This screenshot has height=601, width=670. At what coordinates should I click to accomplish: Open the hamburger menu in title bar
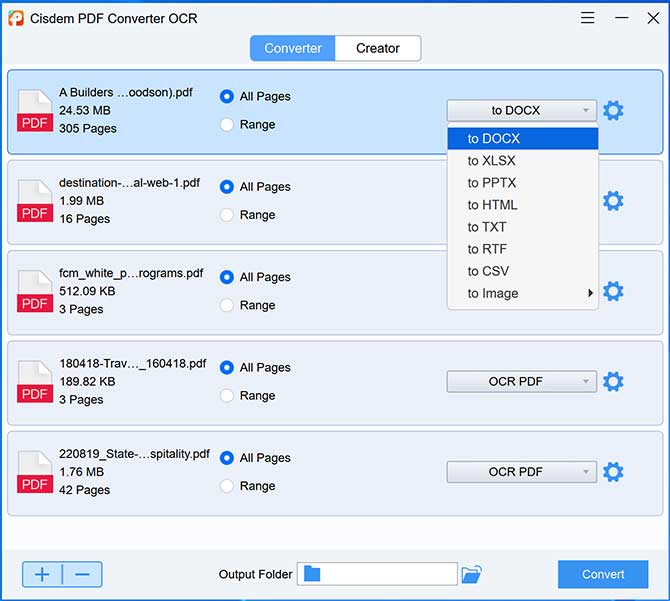click(x=587, y=18)
